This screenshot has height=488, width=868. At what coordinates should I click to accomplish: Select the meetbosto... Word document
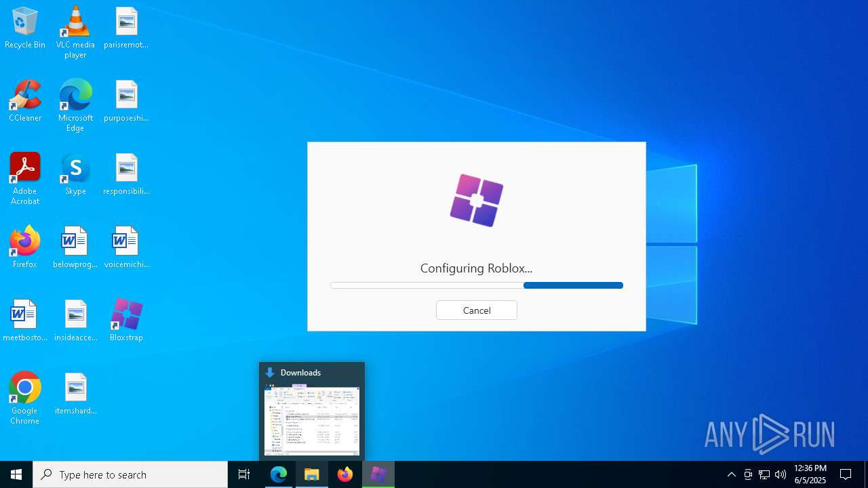[25, 321]
